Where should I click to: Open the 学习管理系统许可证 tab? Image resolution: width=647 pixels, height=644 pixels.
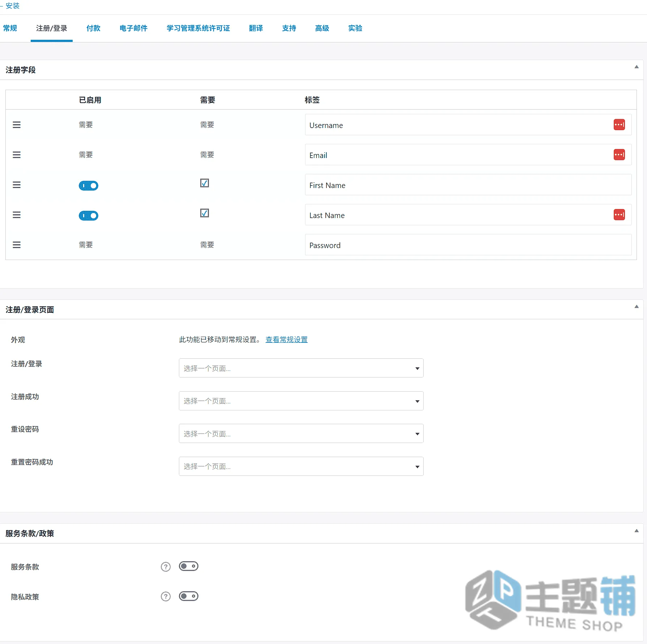coord(198,28)
